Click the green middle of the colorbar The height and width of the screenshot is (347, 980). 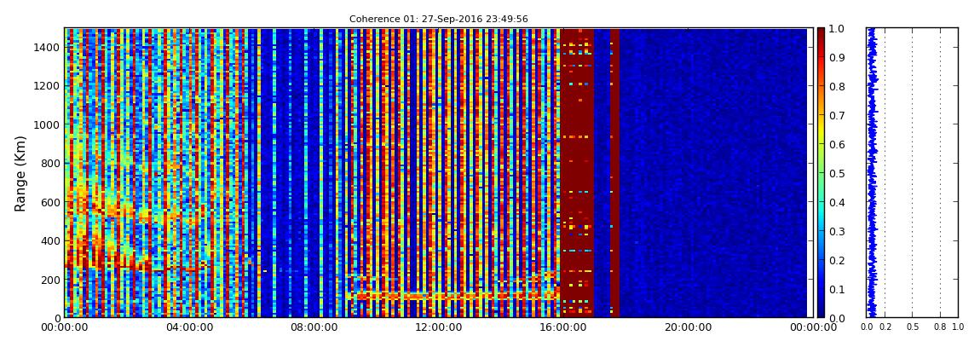[x=821, y=173]
